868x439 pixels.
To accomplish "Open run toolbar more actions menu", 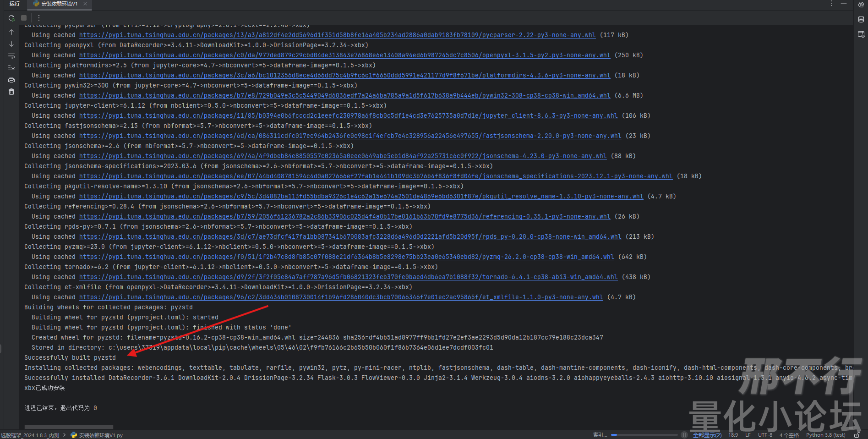I will tap(39, 18).
